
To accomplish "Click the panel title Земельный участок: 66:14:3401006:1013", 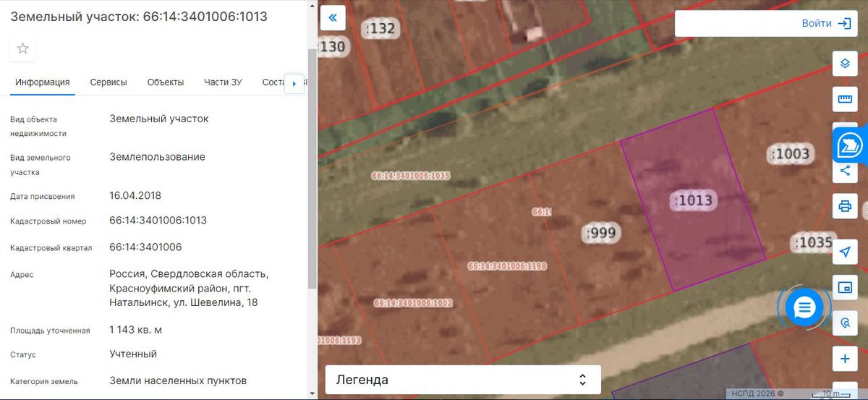I will [139, 16].
